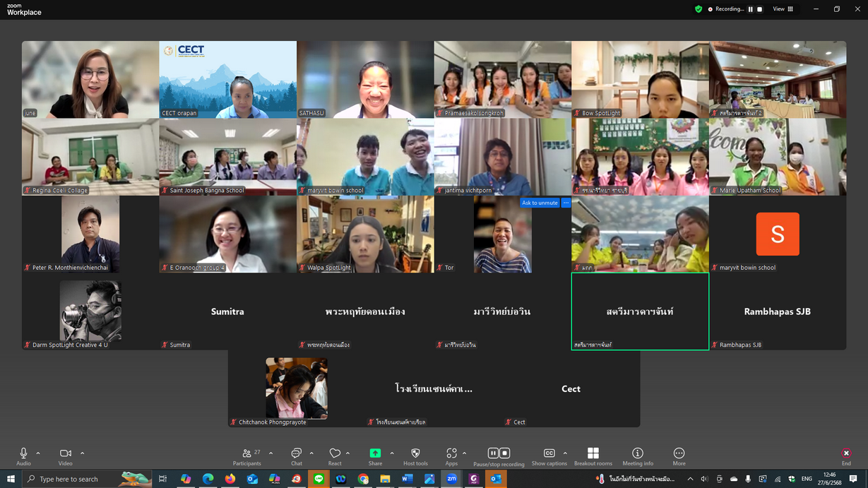Screen dimensions: 868x488
Task: Toggle Show captions CC button
Action: tap(549, 456)
